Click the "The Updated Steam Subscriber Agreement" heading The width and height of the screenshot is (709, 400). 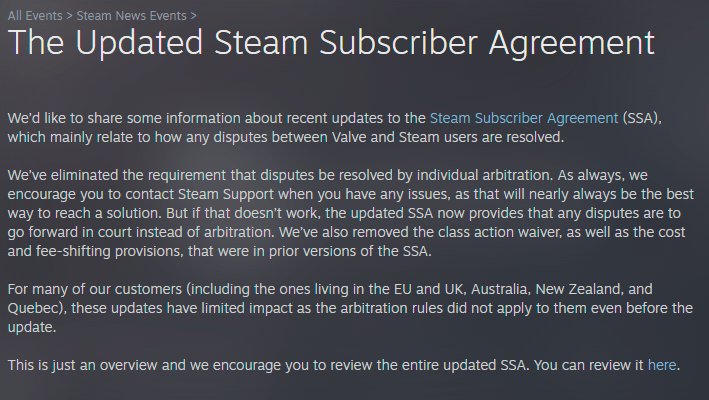[331, 44]
